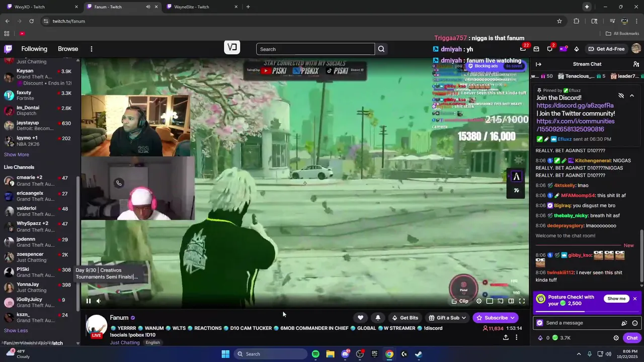Hide the pinned message eye icon
This screenshot has width=644, height=362.
[621, 96]
